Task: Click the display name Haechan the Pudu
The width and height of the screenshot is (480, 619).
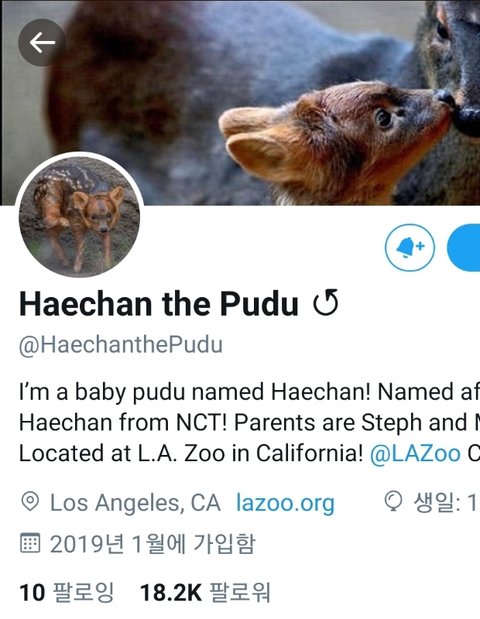Action: pos(159,304)
